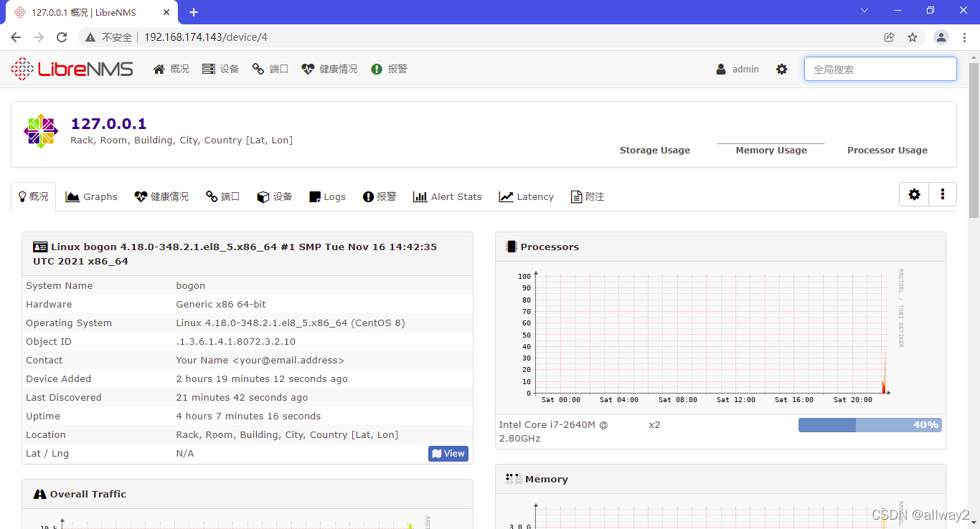Open the 端口 ports menu in navbar
980x529 pixels.
coord(270,69)
